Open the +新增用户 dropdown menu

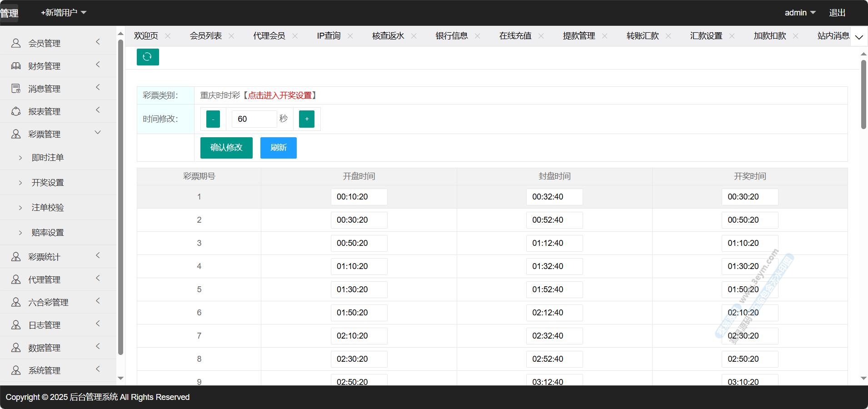coord(64,13)
